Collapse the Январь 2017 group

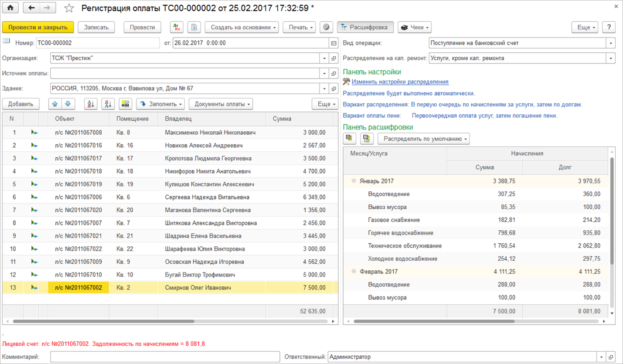(354, 181)
